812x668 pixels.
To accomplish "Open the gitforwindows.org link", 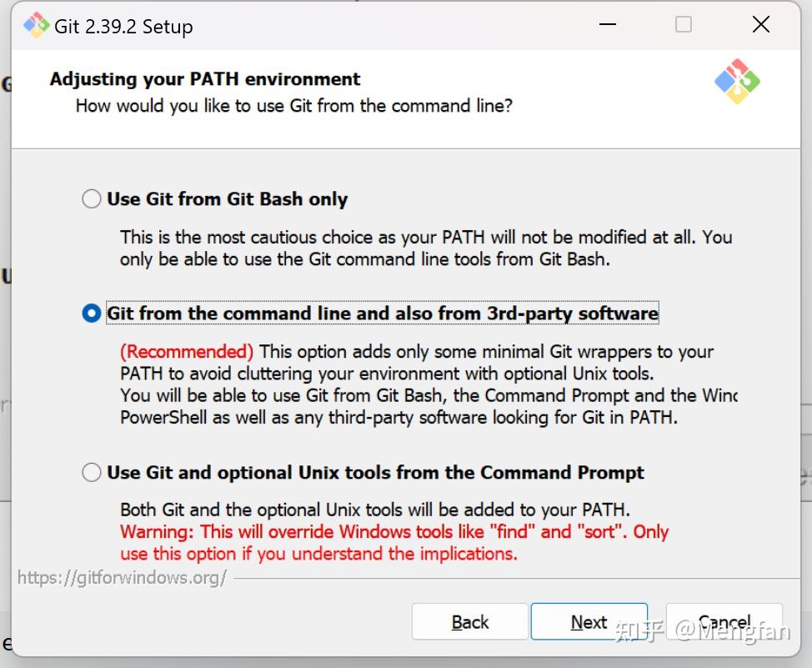I will [x=122, y=578].
